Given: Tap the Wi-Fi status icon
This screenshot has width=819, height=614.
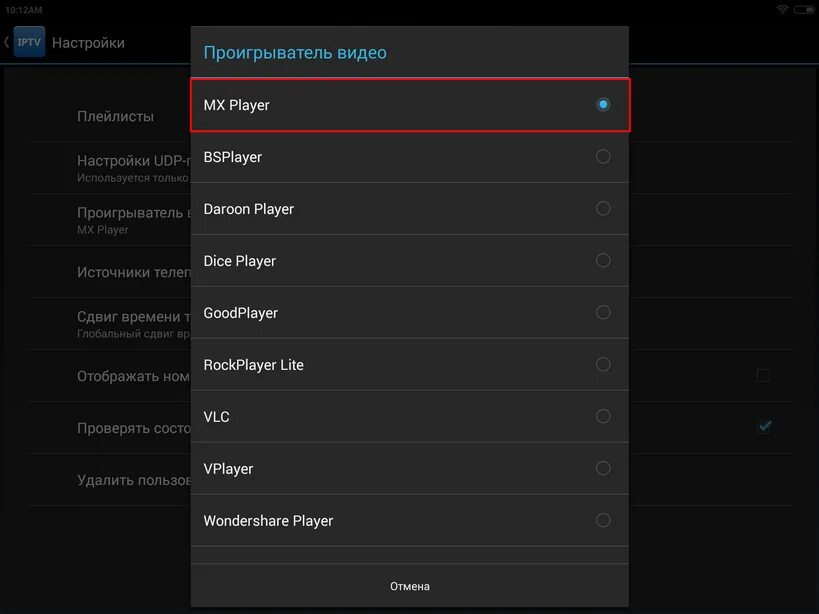Looking at the screenshot, I should (782, 9).
